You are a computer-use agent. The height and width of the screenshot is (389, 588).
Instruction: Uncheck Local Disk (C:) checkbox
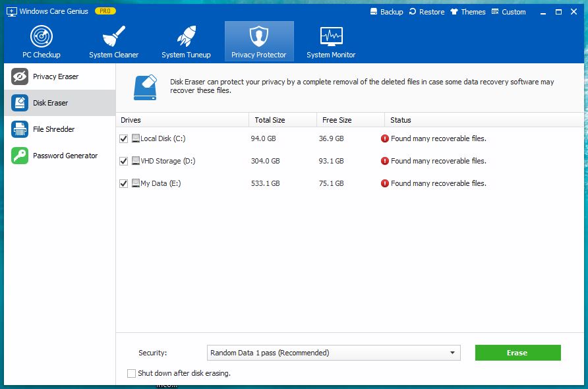pos(123,139)
